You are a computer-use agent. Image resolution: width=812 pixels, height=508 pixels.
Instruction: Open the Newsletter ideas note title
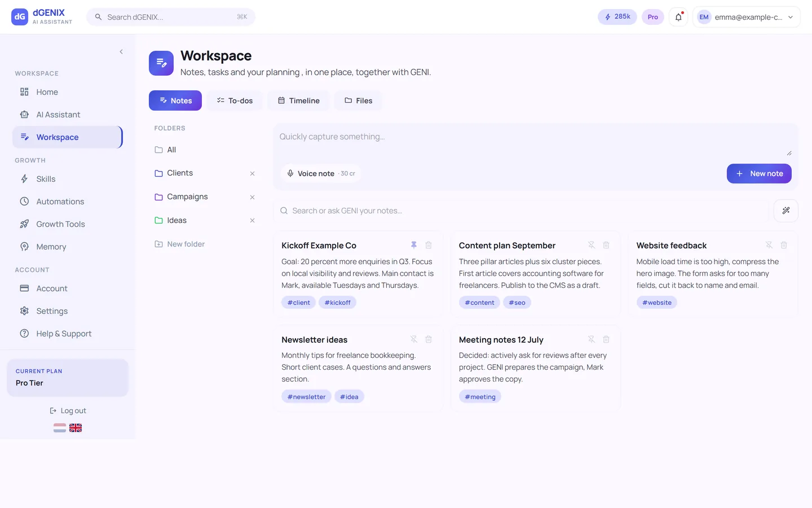314,340
